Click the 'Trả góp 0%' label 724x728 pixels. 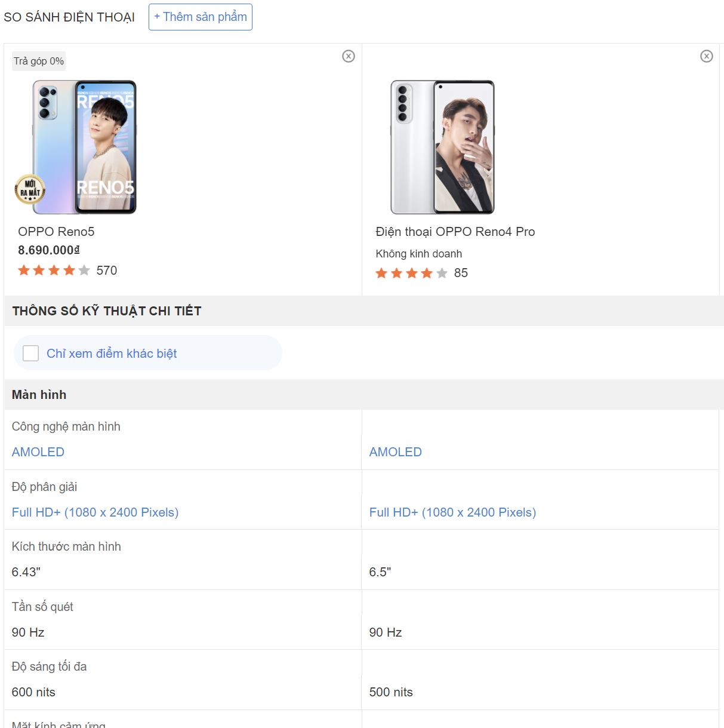tap(39, 61)
